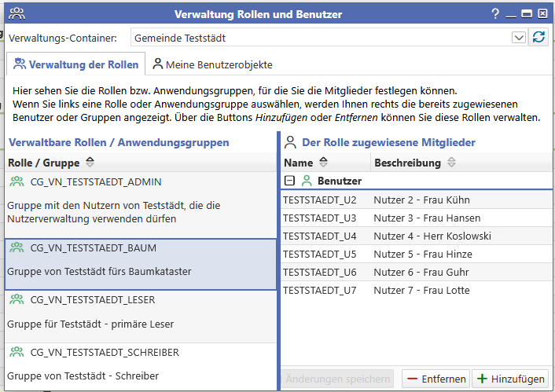Switch to Meine Benutzerobjekte tab
Viewport: 555px width, 392px height.
[212, 64]
